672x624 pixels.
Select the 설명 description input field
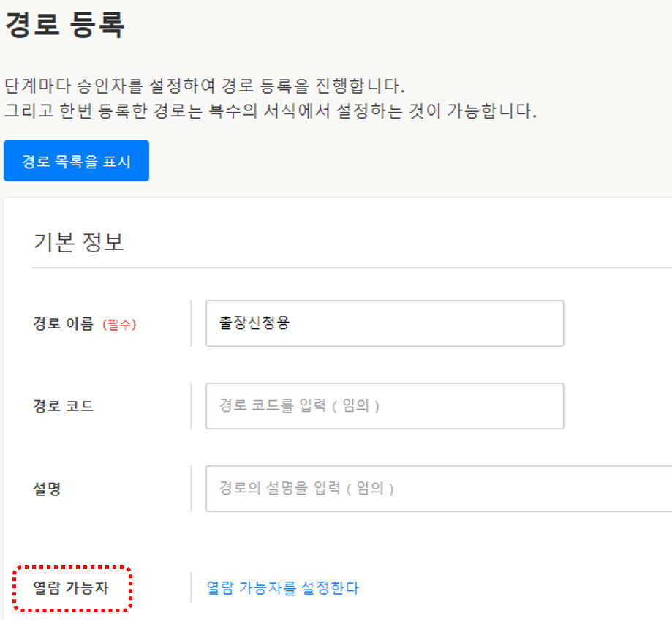(439, 488)
